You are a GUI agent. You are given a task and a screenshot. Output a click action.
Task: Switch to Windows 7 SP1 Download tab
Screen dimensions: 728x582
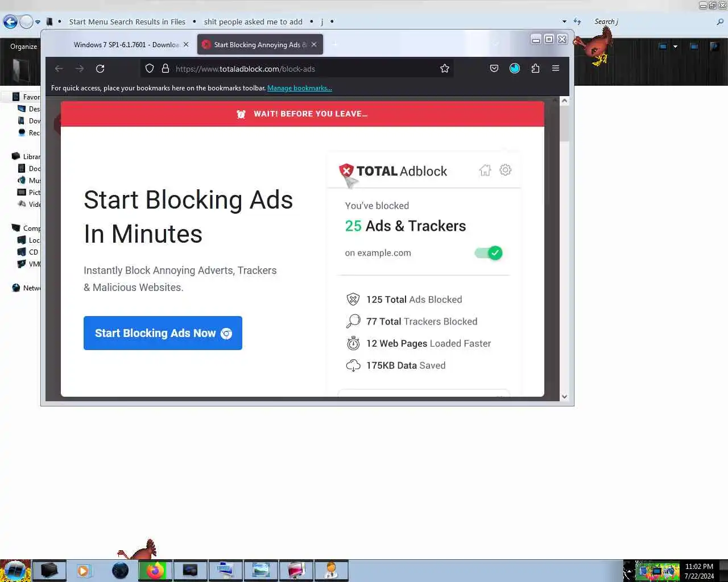click(x=126, y=44)
